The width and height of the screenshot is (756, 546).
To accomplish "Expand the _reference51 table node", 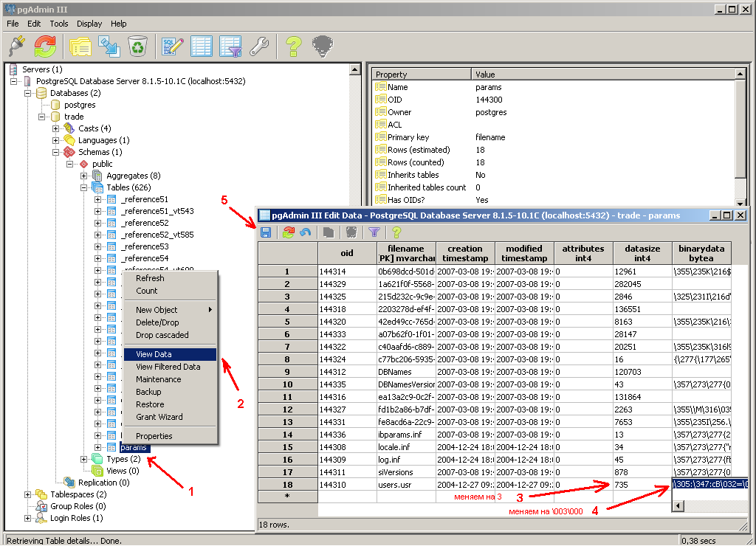I will coord(97,199).
